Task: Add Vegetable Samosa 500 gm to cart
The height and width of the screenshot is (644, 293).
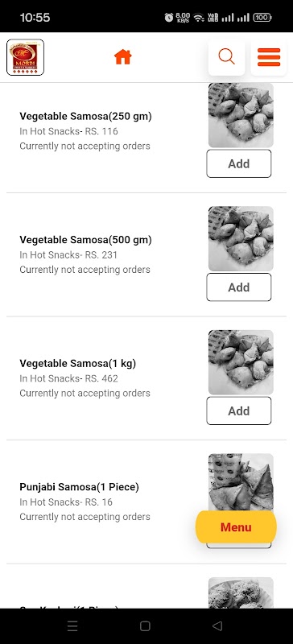Action: [239, 287]
